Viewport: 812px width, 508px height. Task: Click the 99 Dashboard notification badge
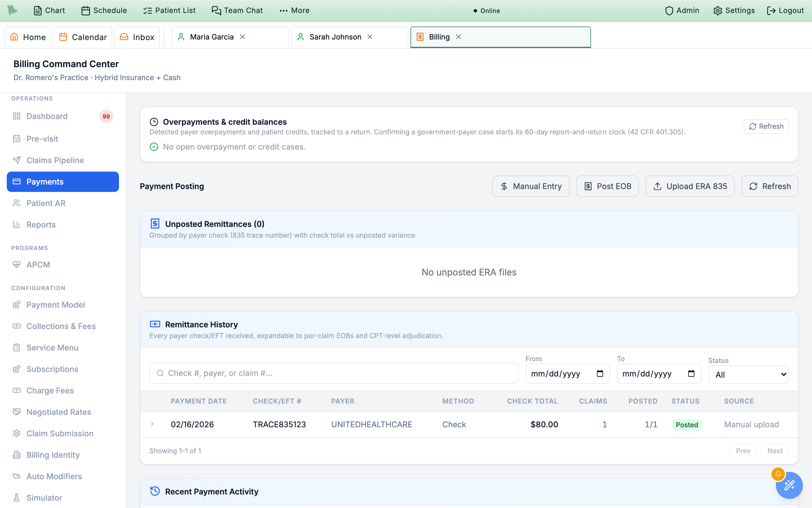click(x=106, y=116)
